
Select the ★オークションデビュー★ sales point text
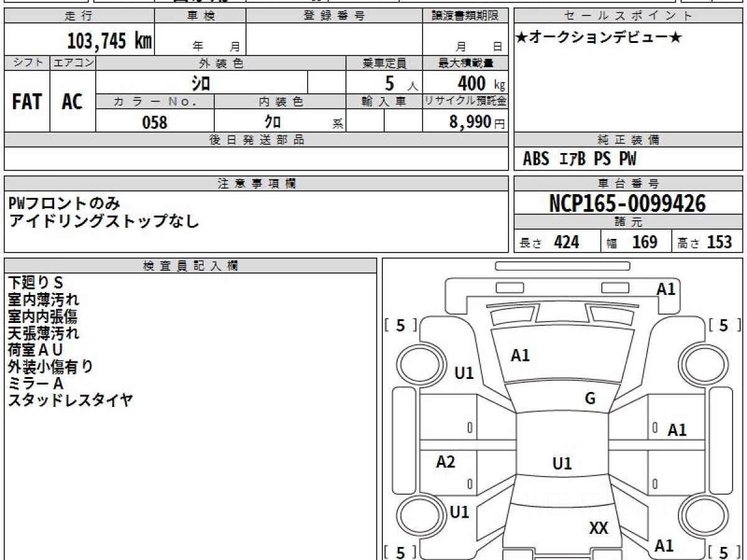point(599,37)
